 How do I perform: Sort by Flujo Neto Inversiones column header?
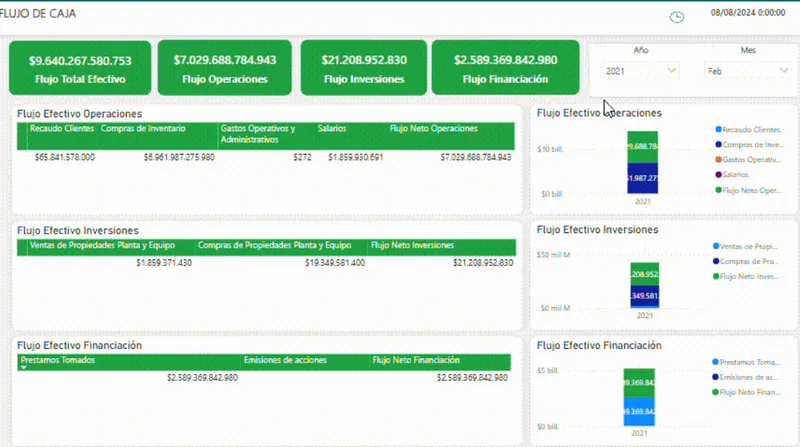pos(412,245)
